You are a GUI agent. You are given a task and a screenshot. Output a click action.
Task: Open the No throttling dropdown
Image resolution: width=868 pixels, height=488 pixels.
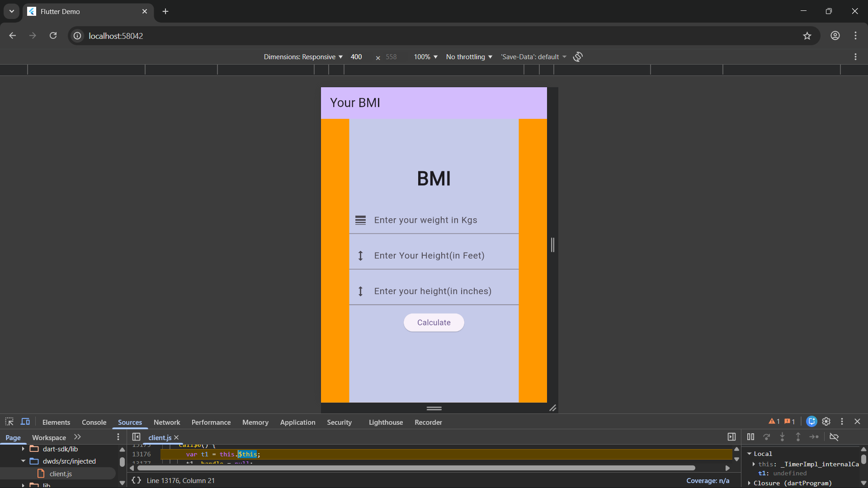pyautogui.click(x=469, y=57)
